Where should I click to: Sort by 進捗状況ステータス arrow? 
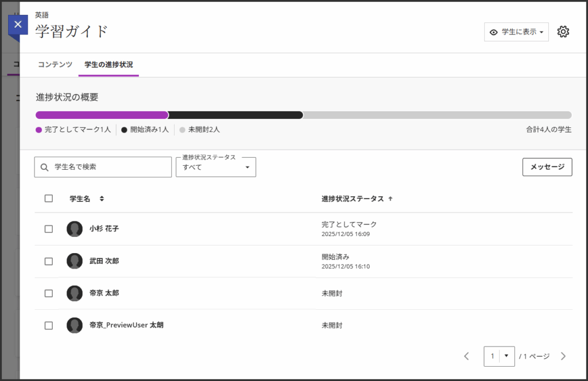(390, 199)
